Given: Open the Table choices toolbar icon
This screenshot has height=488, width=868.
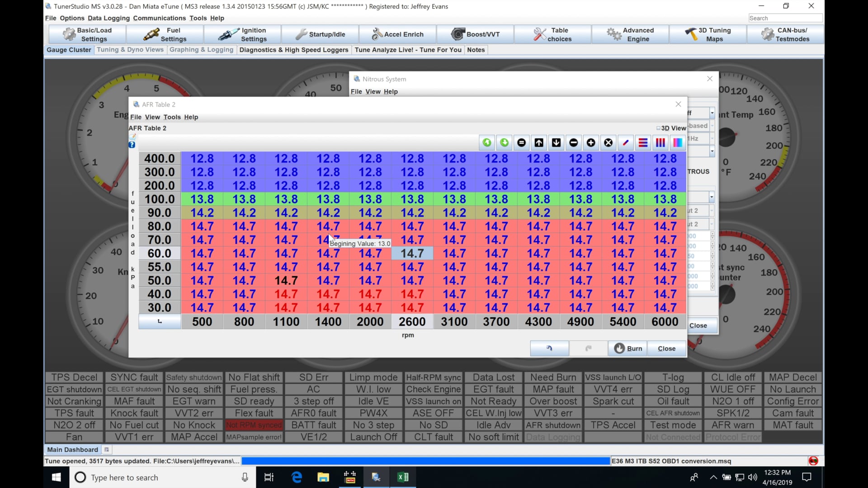Looking at the screenshot, I should tap(552, 34).
